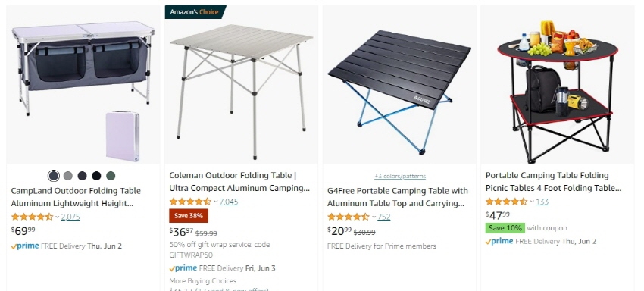644x291 pixels.
Task: Expand rating dropdown arrow for CampLand table
Action: pyautogui.click(x=58, y=217)
